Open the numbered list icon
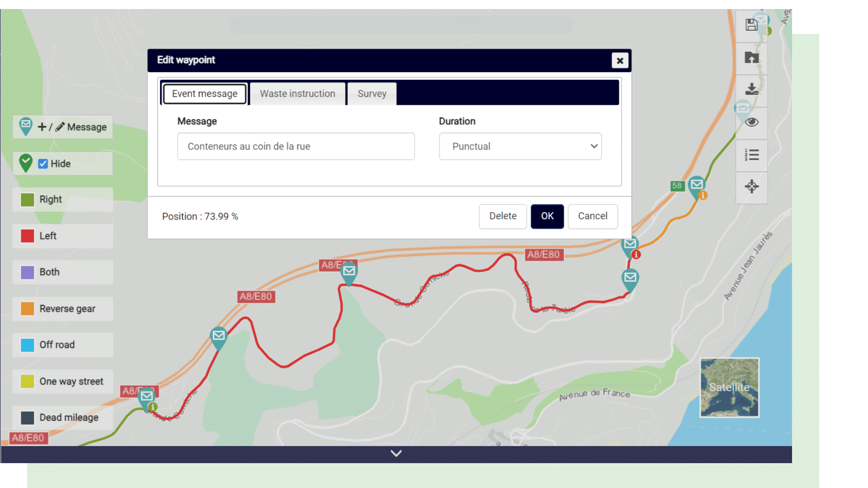868x488 pixels. tap(751, 155)
